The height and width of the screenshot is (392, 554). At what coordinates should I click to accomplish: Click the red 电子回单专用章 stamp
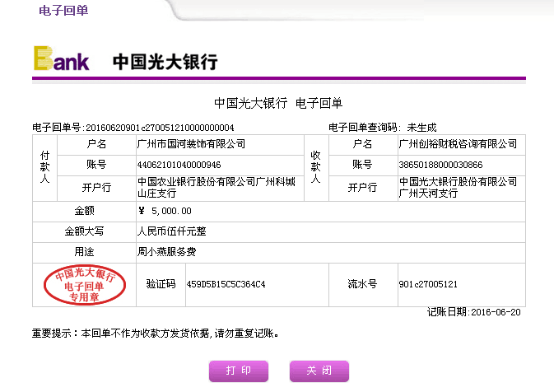(85, 285)
